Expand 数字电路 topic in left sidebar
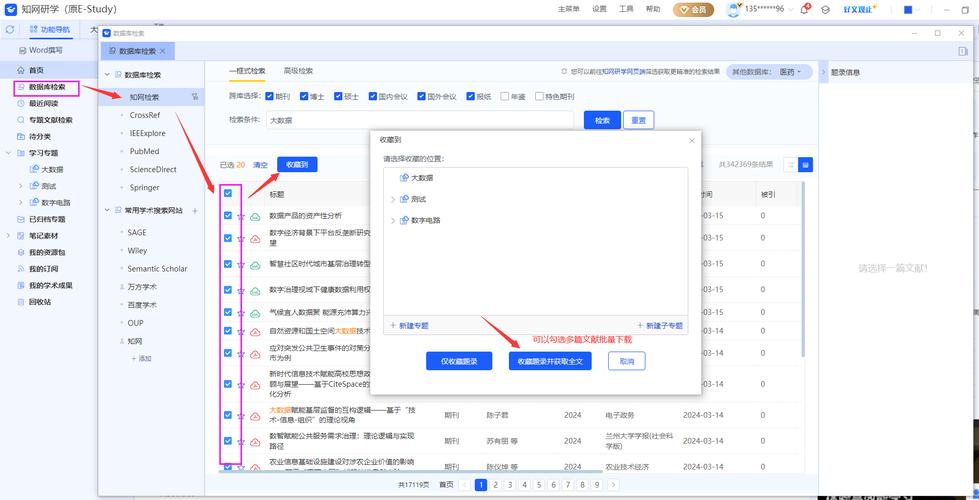The width and height of the screenshot is (979, 500). click(x=21, y=202)
